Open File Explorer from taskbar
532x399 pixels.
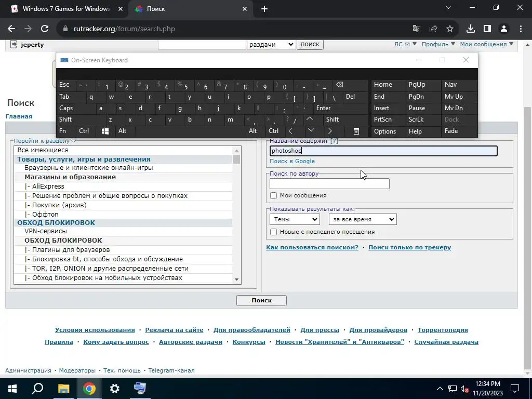pyautogui.click(x=63, y=389)
